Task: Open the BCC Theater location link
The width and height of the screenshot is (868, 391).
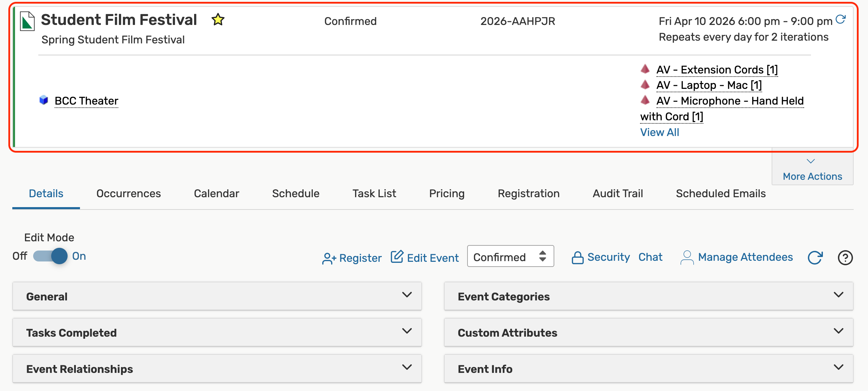Action: click(86, 101)
